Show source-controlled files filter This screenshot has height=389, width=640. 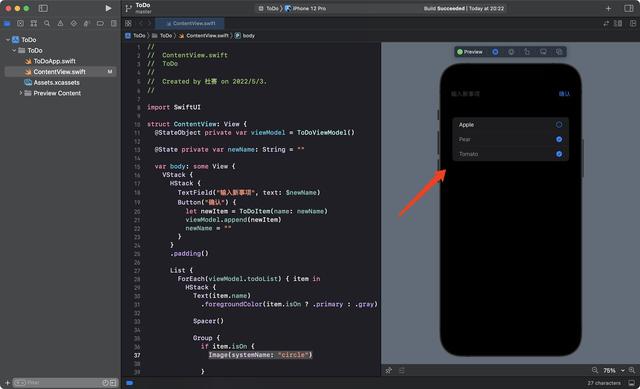click(x=113, y=383)
